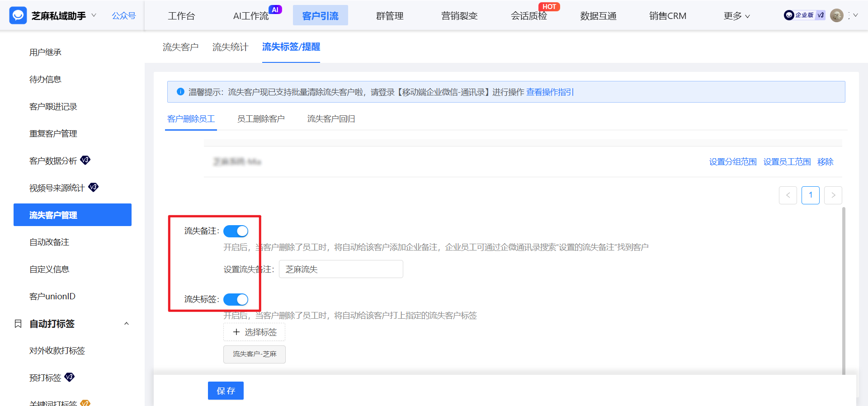Open 自定义信息 in sidebar
Viewport: 868px width, 406px height.
tap(49, 269)
